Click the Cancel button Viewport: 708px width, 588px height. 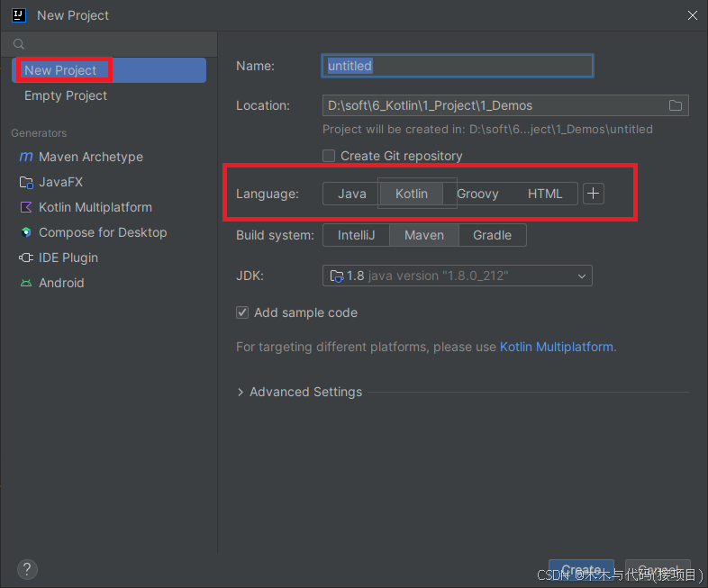(658, 570)
